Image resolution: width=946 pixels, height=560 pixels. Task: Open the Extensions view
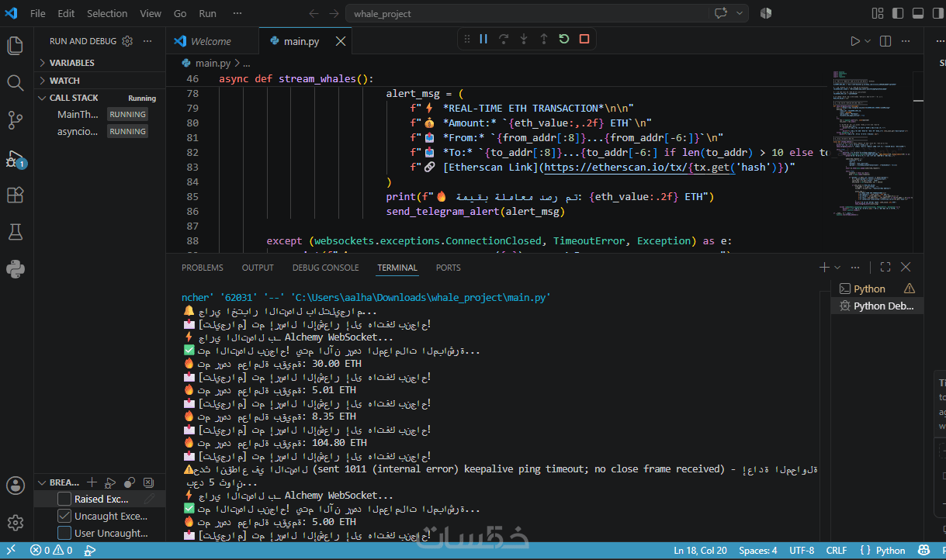(15, 195)
